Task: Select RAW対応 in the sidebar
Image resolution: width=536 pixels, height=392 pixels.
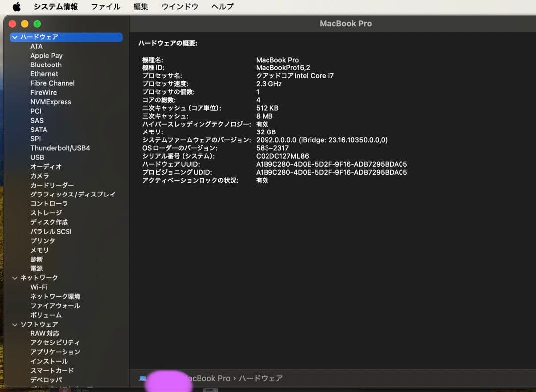Action: point(45,333)
